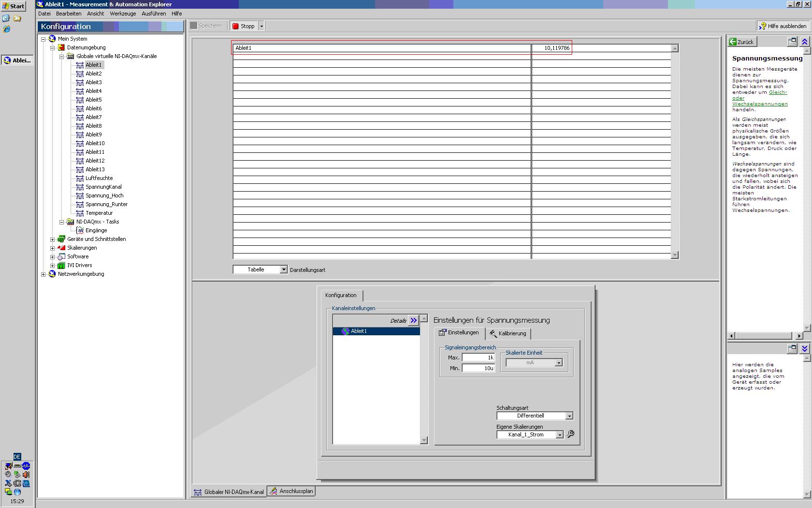The image size is (812, 508).
Task: Expand the Netzwerkumgebung node
Action: (x=43, y=274)
